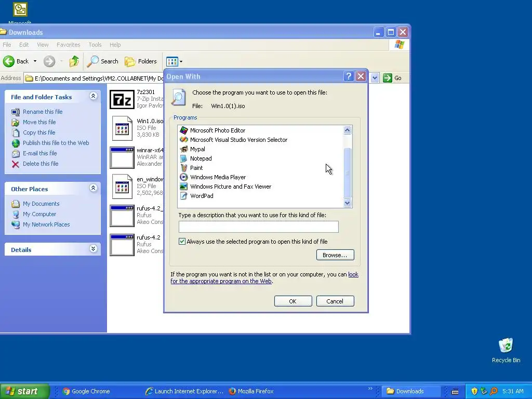Click the Windows start button

25,391
